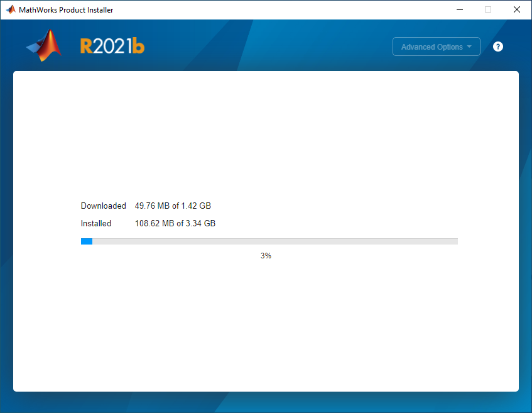The image size is (532, 413).
Task: Click the Advanced Options dropdown arrow
Action: click(x=469, y=47)
